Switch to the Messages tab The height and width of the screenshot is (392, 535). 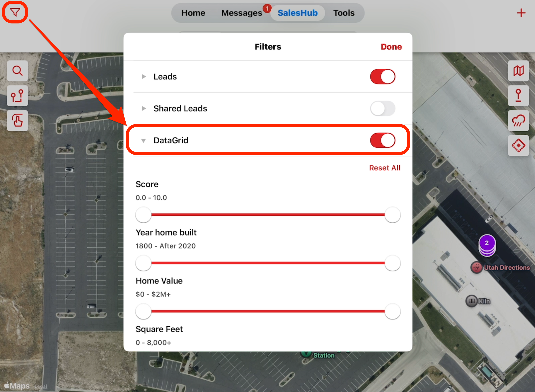(242, 13)
